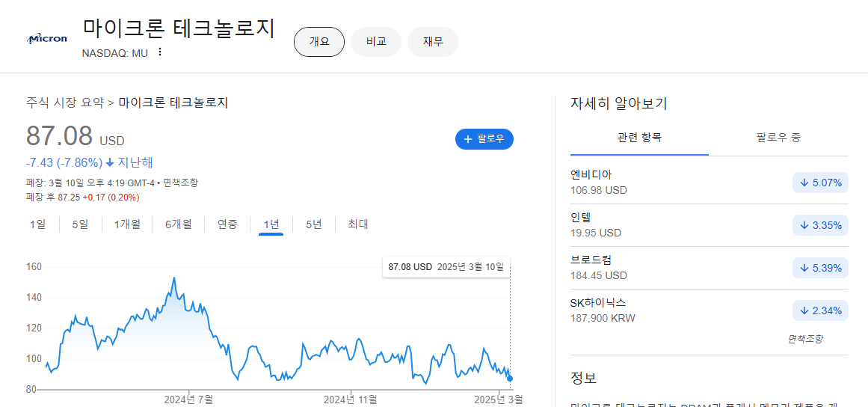Click the 5.39% change badge for 브로드컴
This screenshot has width=868, height=407.
coord(820,268)
